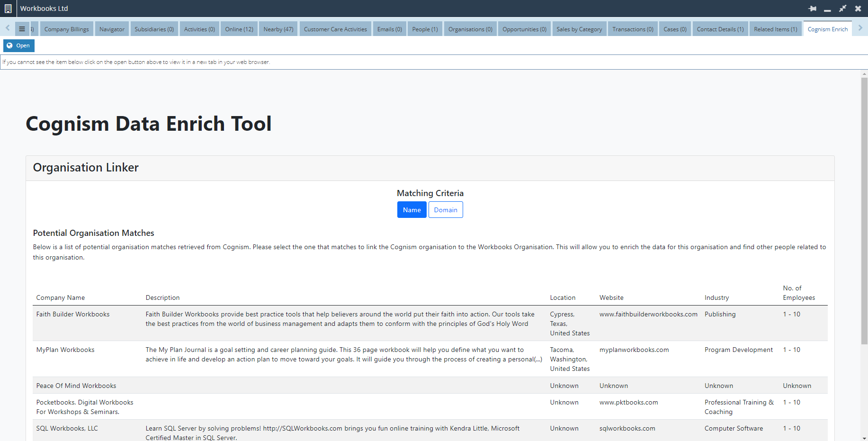
Task: Select the SQL Workbooks, LLC match
Action: [x=430, y=431]
